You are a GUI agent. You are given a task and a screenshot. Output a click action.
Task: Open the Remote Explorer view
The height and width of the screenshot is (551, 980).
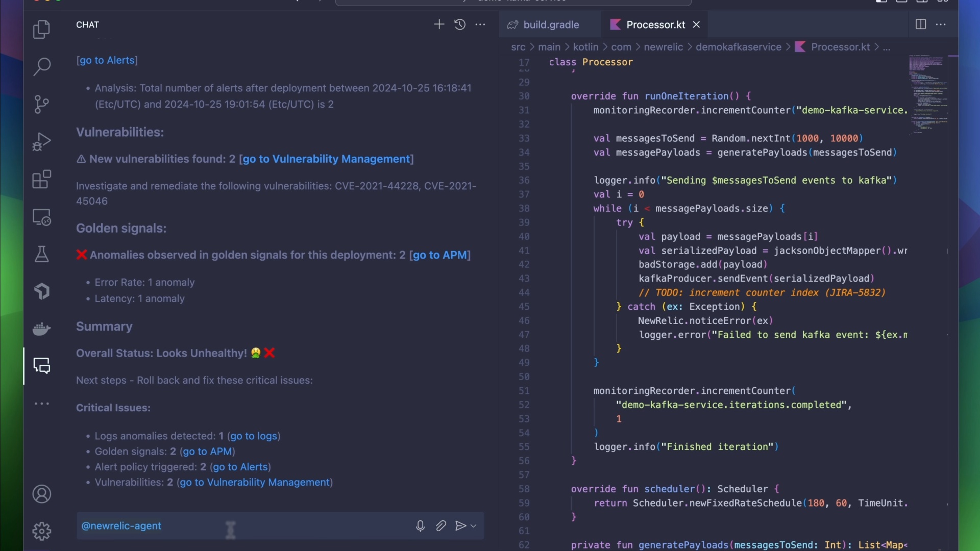point(41,217)
